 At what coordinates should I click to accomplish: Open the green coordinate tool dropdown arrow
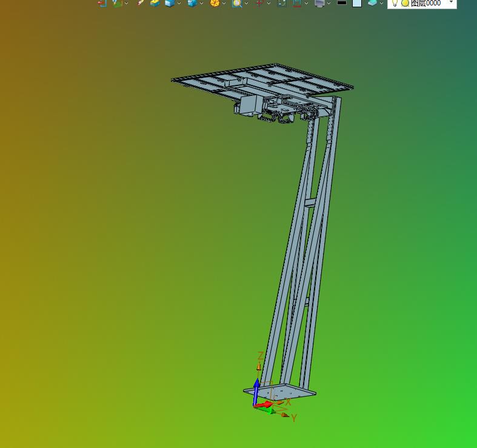[126, 4]
